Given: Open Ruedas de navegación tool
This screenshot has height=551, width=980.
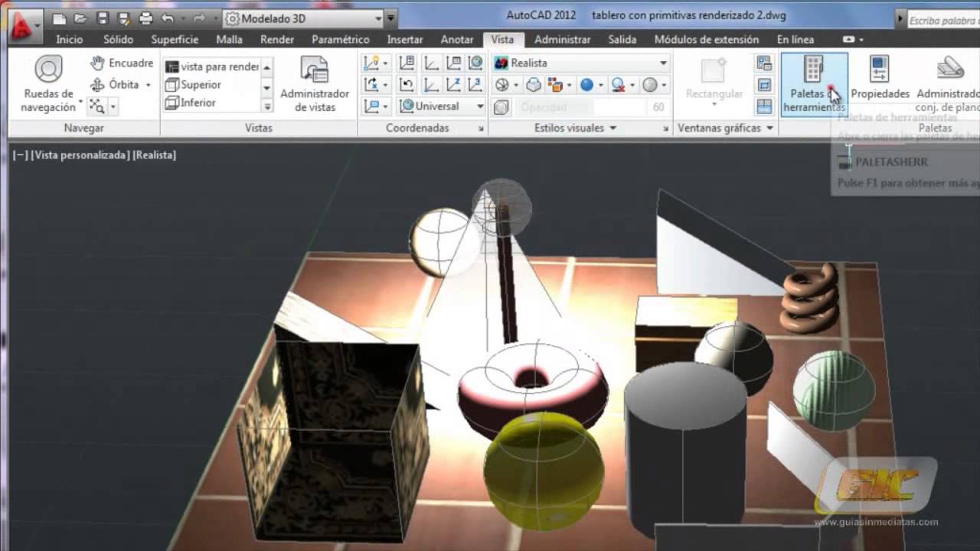Looking at the screenshot, I should point(48,85).
